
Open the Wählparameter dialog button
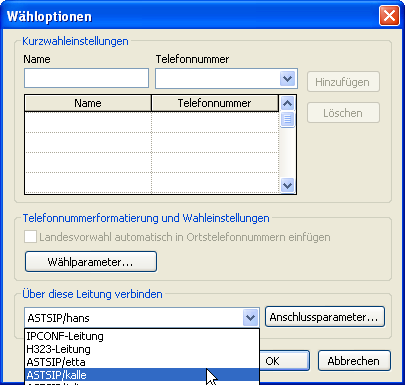[x=91, y=262]
